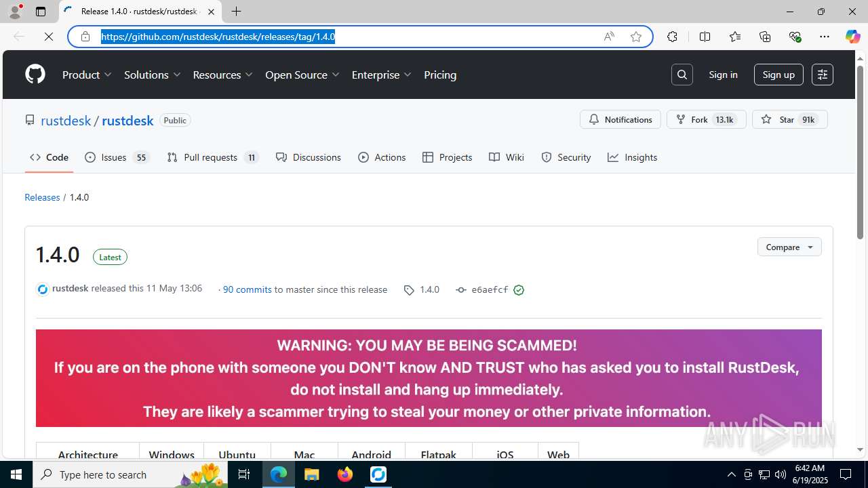Click the Latest release badge

[110, 257]
